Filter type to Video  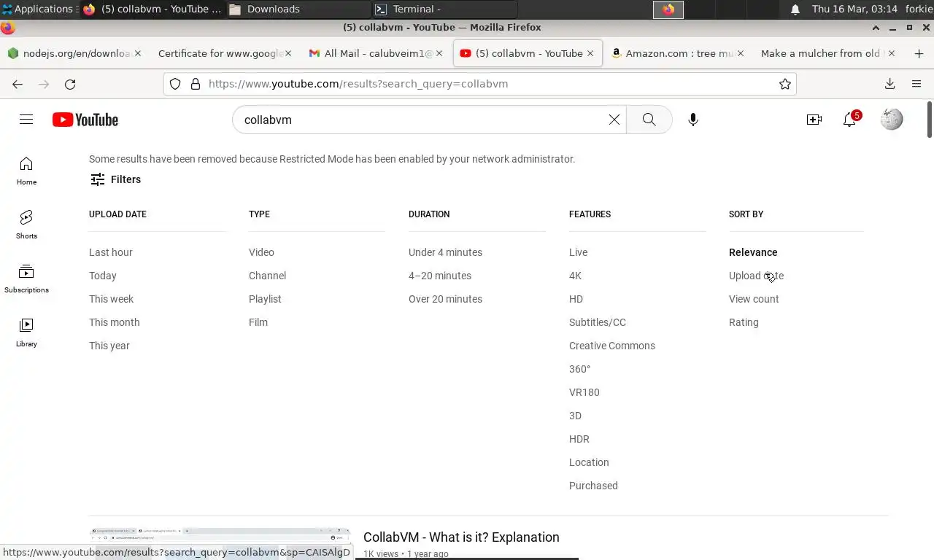tap(261, 252)
